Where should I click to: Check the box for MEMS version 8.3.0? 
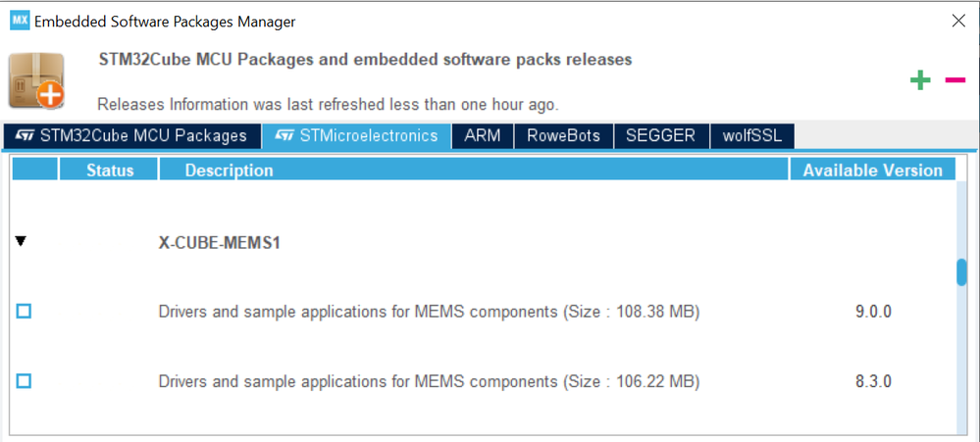[24, 381]
